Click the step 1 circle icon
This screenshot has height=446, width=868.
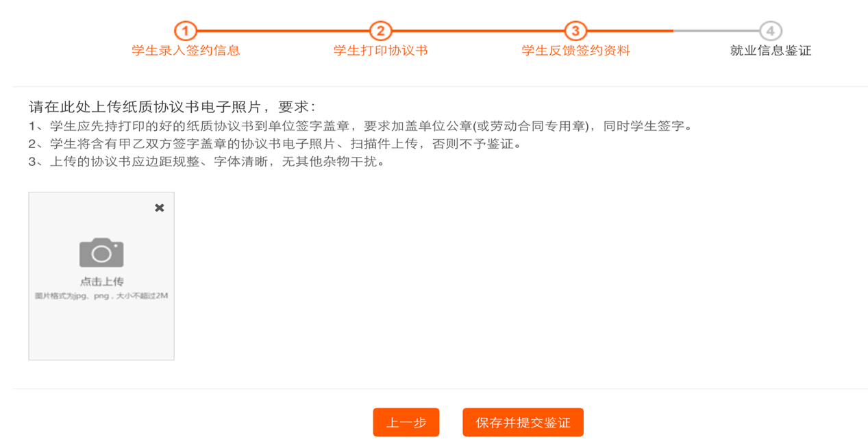185,31
